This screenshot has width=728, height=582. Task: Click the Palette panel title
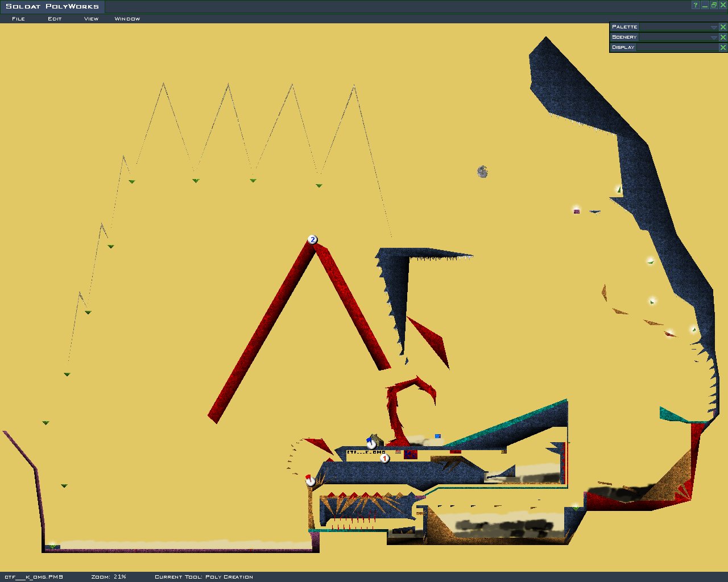pyautogui.click(x=624, y=27)
